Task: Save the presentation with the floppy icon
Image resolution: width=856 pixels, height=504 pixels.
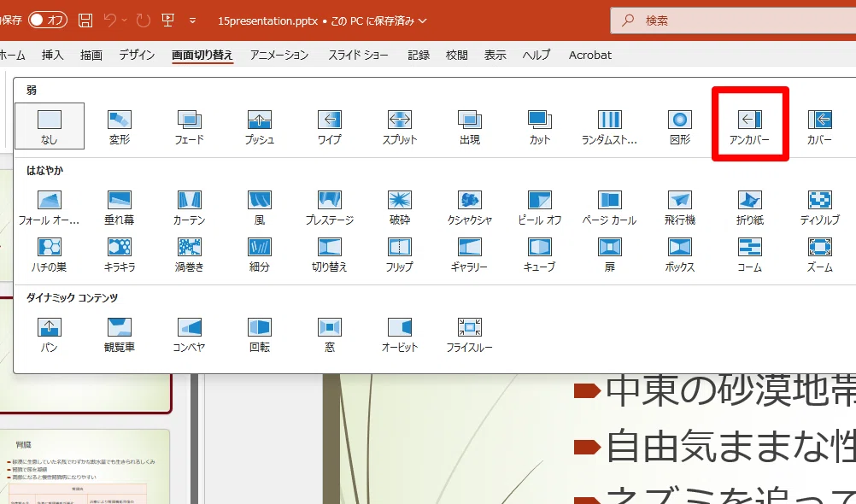Action: [x=85, y=21]
